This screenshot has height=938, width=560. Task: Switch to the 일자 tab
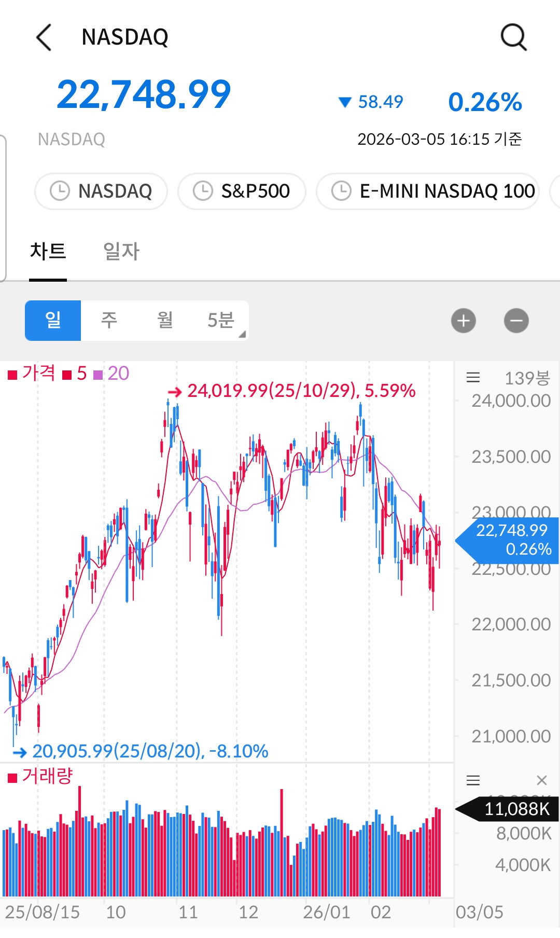121,252
